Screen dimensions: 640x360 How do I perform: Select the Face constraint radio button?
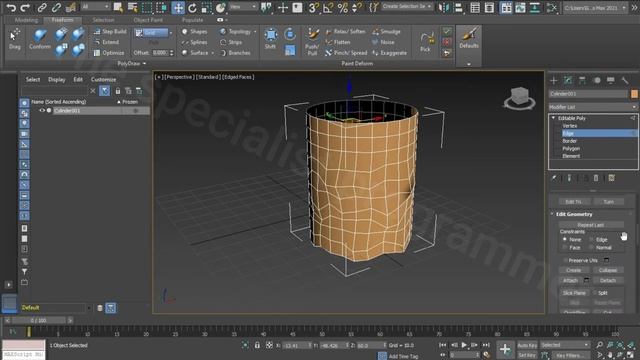565,247
